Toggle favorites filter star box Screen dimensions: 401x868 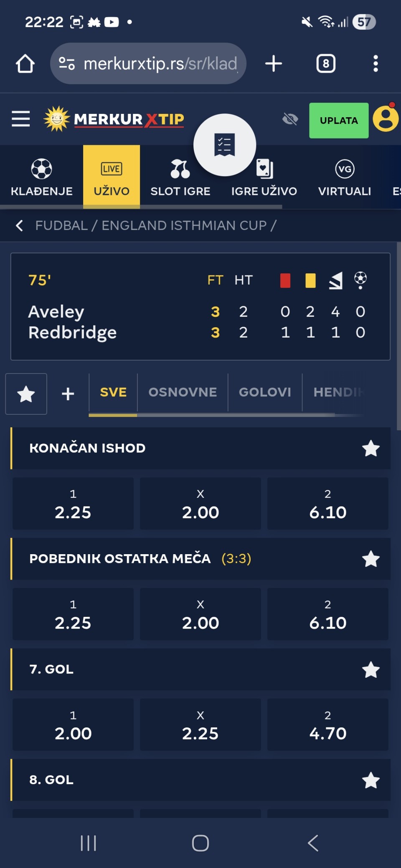tap(26, 394)
